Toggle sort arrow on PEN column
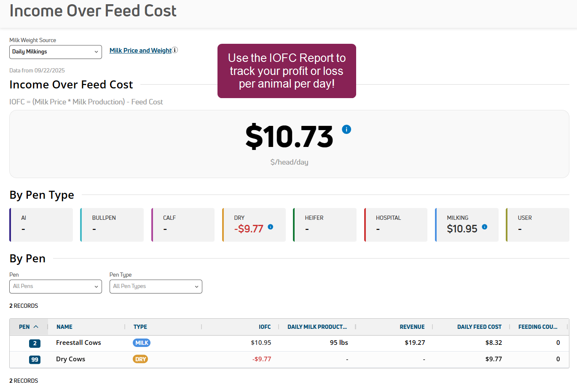 pyautogui.click(x=36, y=327)
